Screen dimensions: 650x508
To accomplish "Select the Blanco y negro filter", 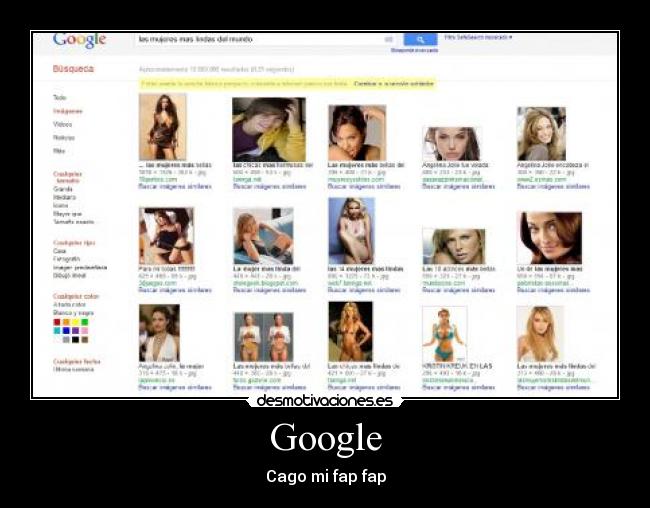I will coord(73,313).
